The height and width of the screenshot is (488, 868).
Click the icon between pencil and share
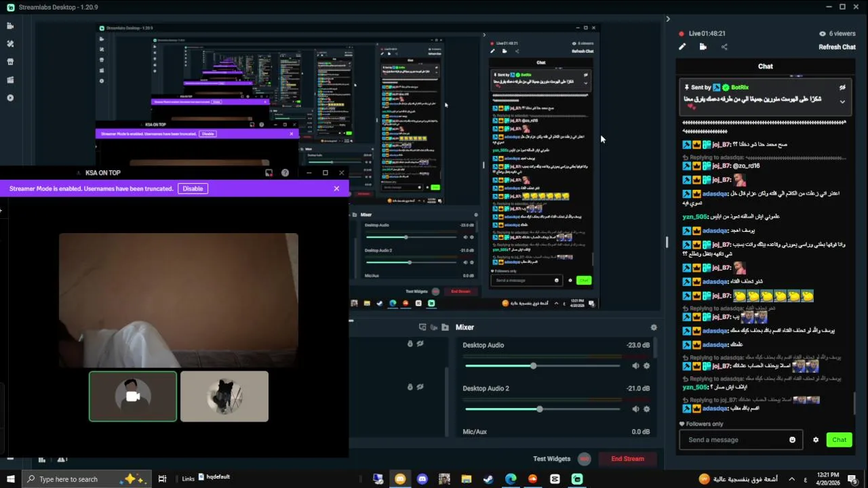pos(703,47)
